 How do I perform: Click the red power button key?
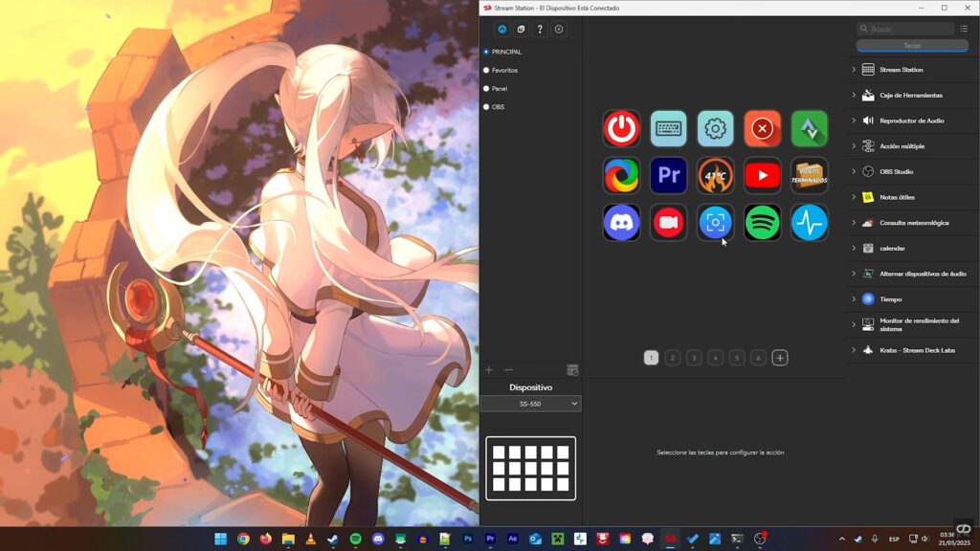click(621, 129)
